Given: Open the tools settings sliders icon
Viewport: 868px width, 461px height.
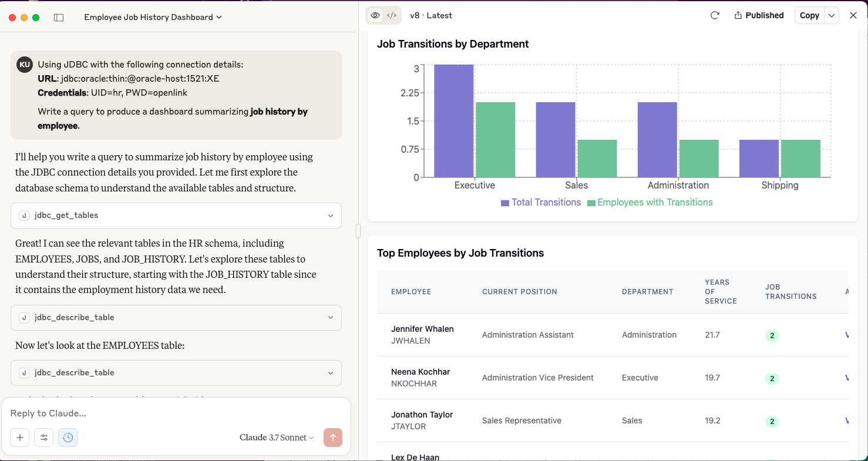Looking at the screenshot, I should 44,438.
